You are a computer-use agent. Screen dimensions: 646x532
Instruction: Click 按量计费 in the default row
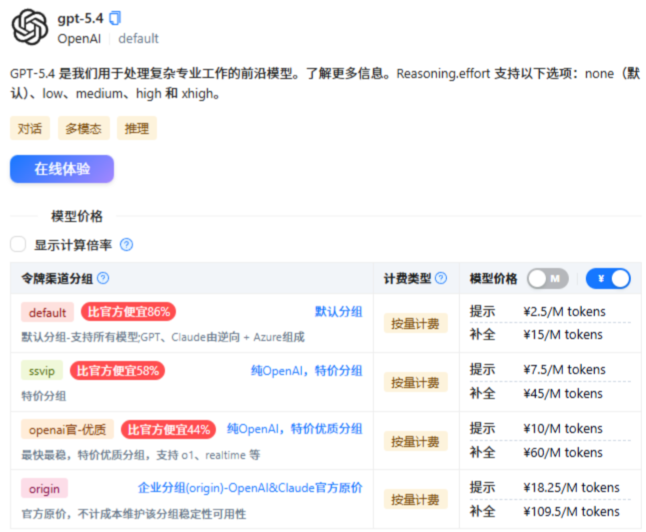pyautogui.click(x=415, y=323)
